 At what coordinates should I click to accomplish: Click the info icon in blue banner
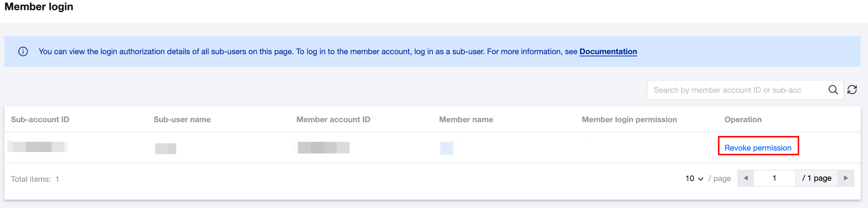click(23, 52)
